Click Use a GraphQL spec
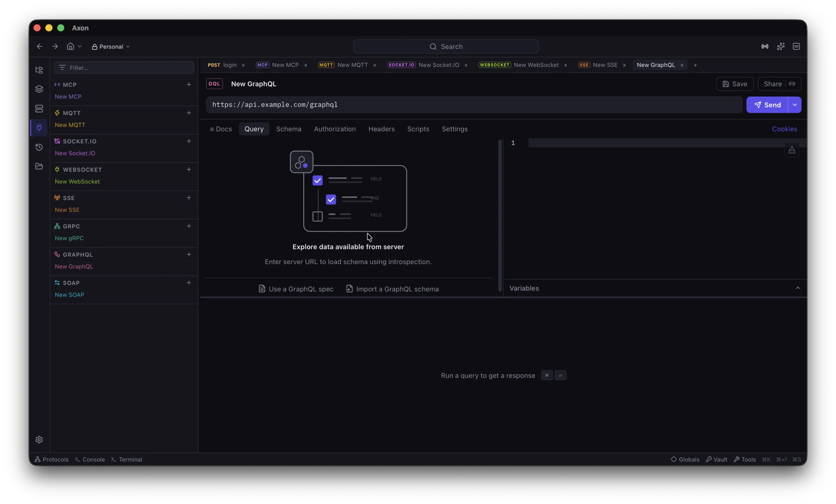Viewport: 836px width, 504px height. tap(296, 289)
